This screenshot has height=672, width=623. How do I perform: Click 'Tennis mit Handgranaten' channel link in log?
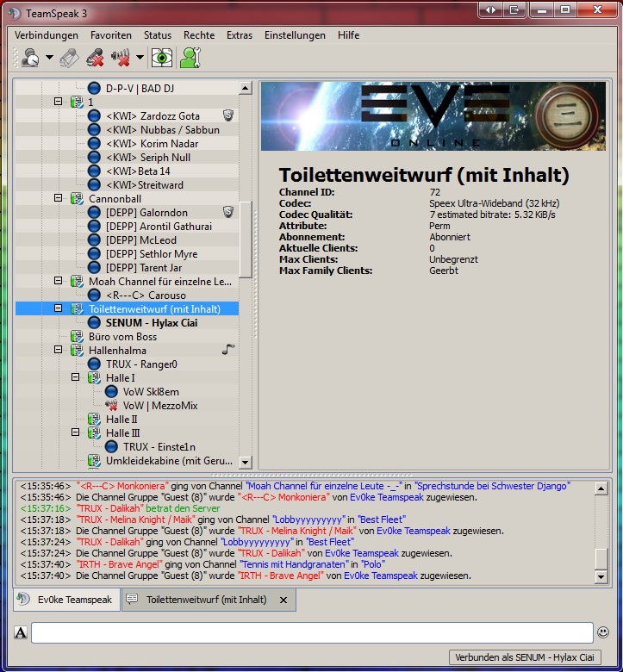(294, 564)
